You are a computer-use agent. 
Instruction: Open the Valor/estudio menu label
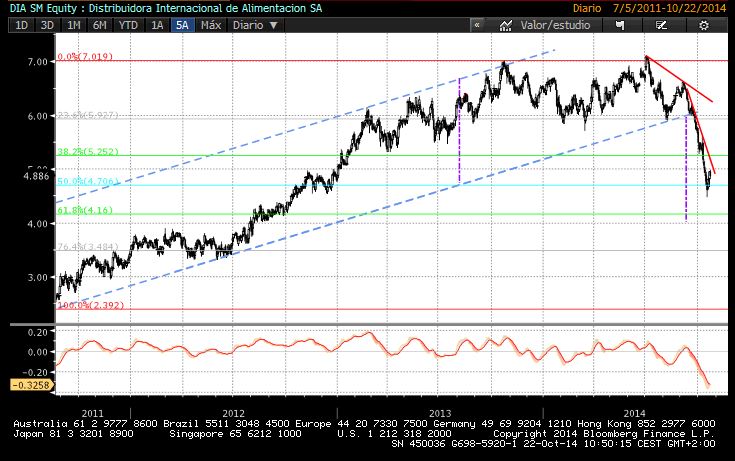point(555,25)
